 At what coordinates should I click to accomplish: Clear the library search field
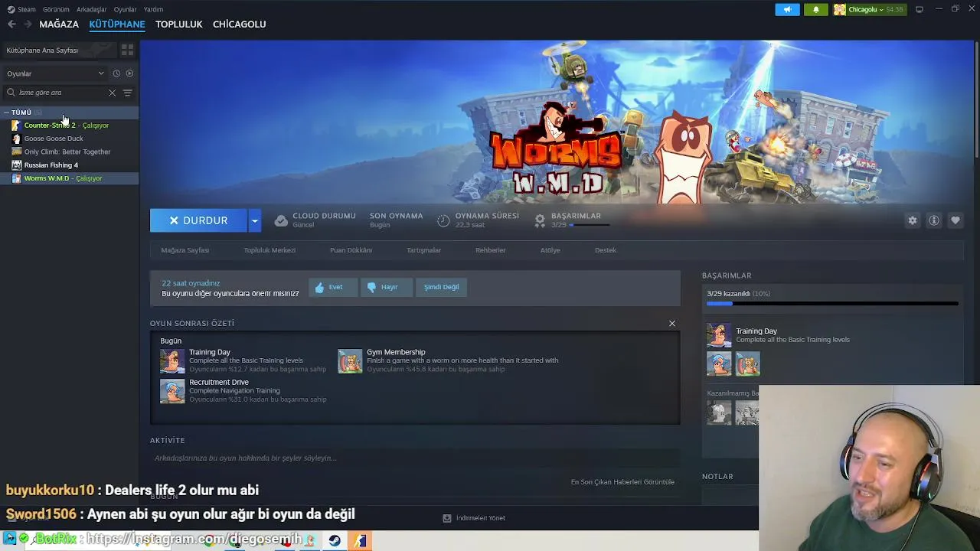click(112, 93)
